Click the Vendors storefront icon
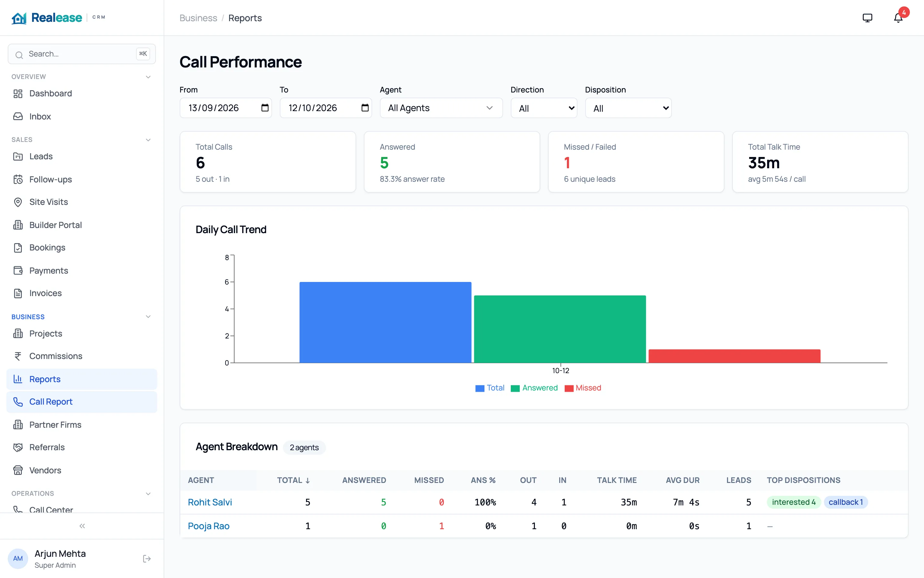The height and width of the screenshot is (578, 924). (x=18, y=470)
